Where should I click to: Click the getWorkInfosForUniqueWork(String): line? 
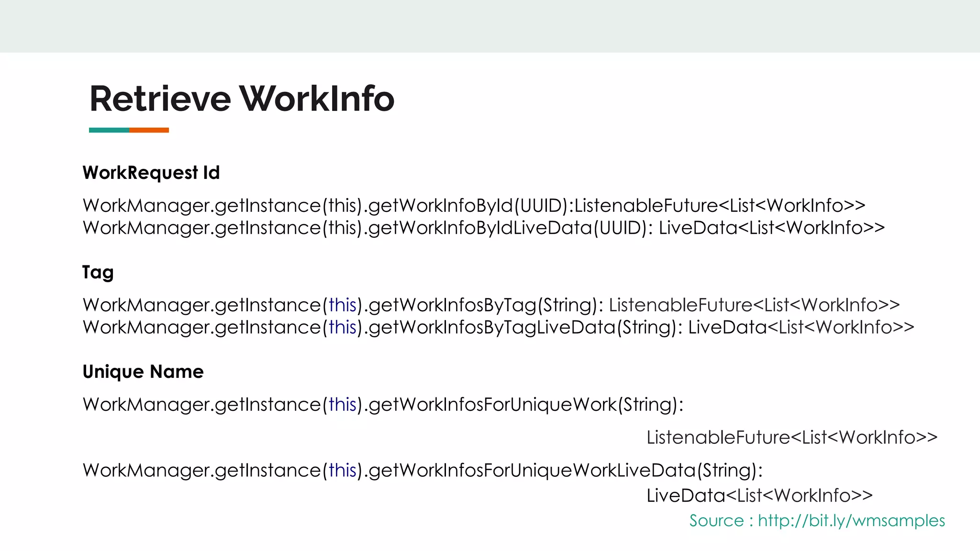(383, 405)
